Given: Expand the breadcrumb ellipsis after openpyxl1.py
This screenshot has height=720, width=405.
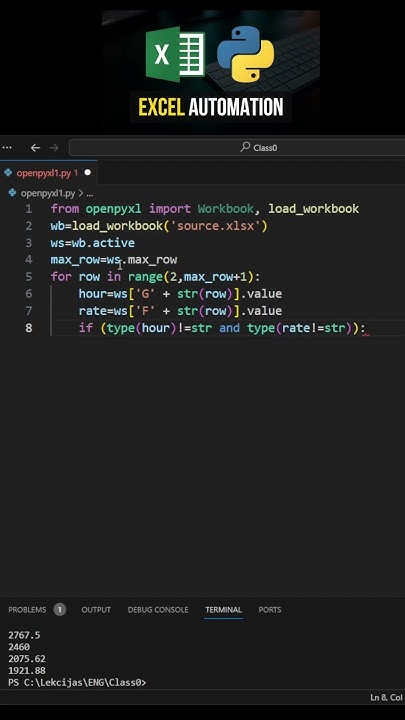Looking at the screenshot, I should [90, 194].
